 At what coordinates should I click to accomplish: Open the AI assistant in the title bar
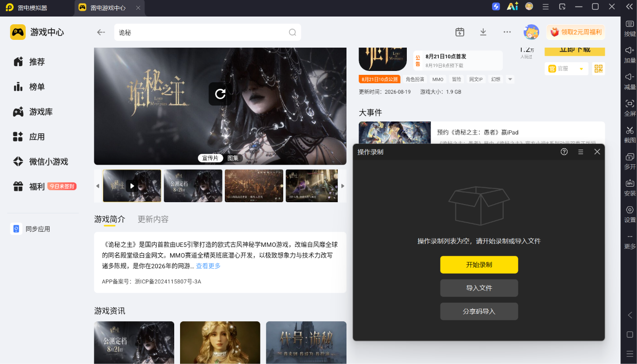click(x=512, y=6)
